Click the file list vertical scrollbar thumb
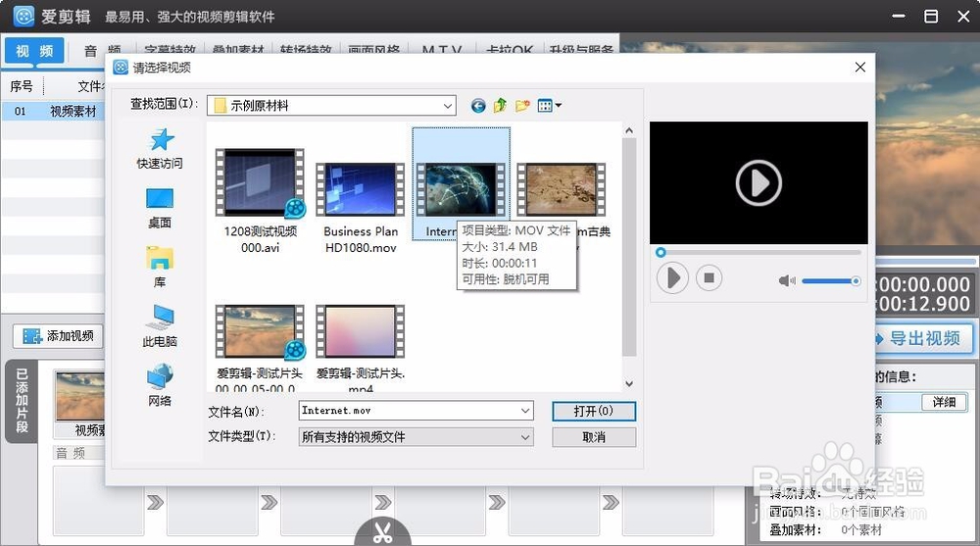The image size is (980, 546). [x=629, y=247]
